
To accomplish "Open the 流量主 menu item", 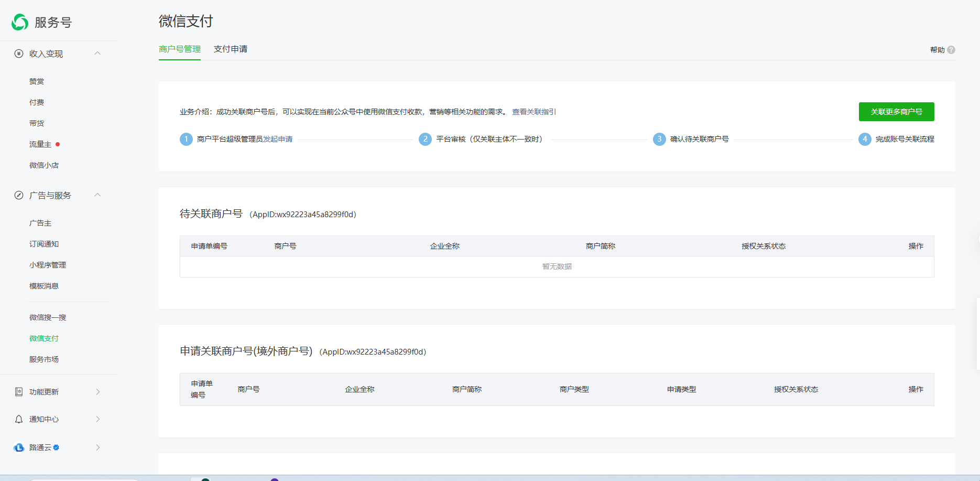I will click(40, 144).
